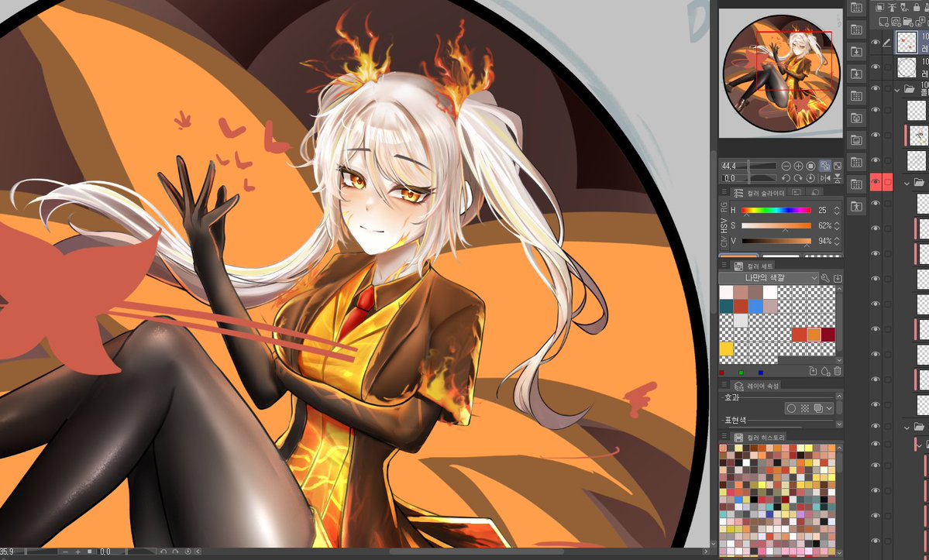Open the 컬러 슬라이더 panel tab
929x560 pixels.
[x=759, y=193]
